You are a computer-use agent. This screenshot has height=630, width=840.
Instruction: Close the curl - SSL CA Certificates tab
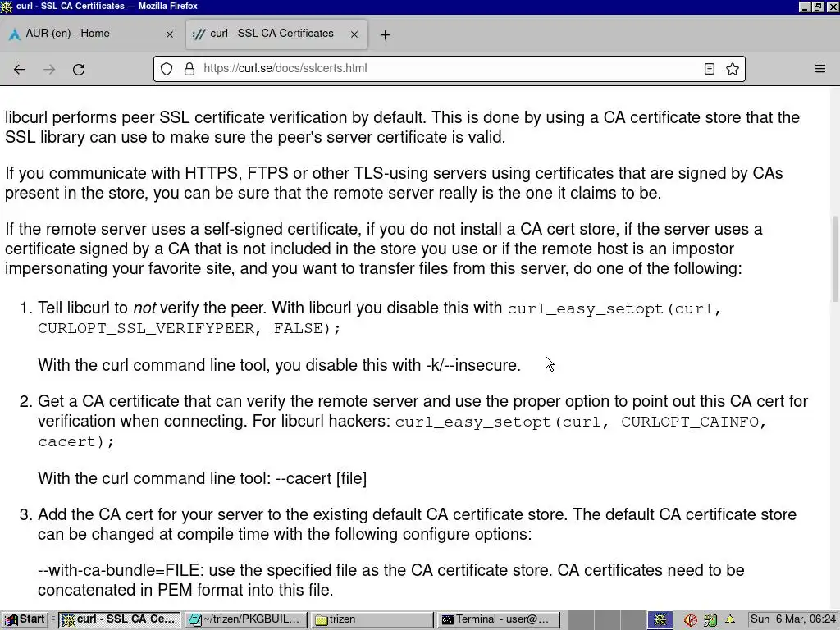click(x=354, y=34)
